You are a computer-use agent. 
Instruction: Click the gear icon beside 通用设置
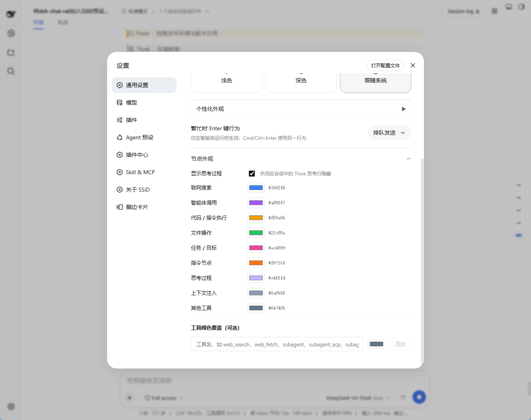(x=120, y=85)
